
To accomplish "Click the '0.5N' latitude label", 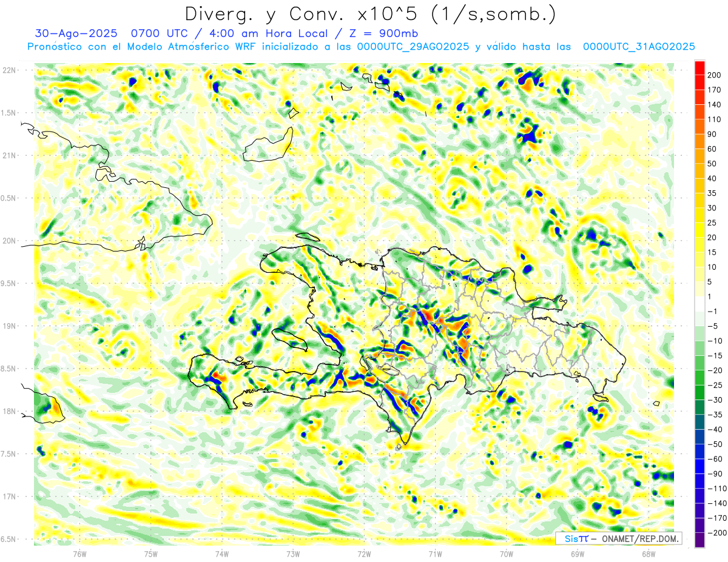I will click(8, 198).
